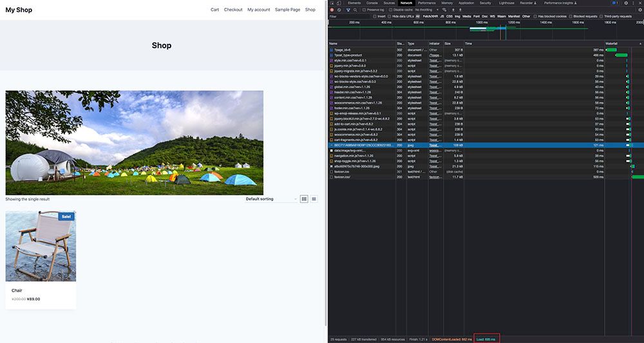The height and width of the screenshot is (343, 644).
Task: Click the record network log button
Action: [332, 10]
